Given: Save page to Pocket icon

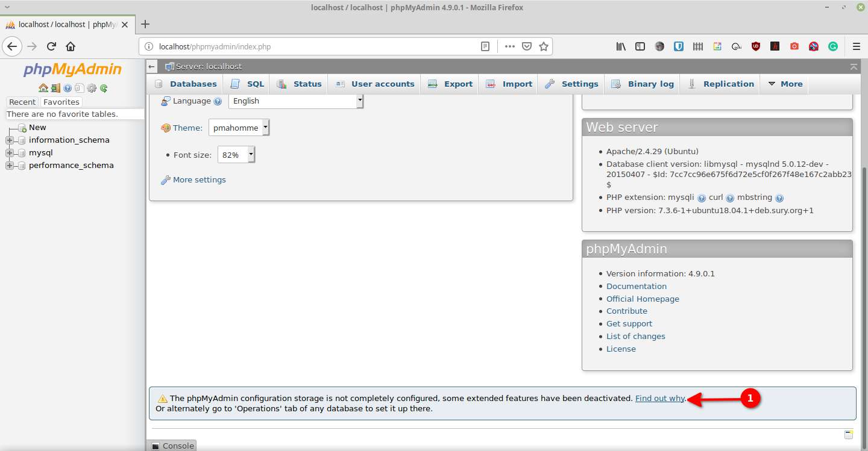Looking at the screenshot, I should tap(526, 46).
